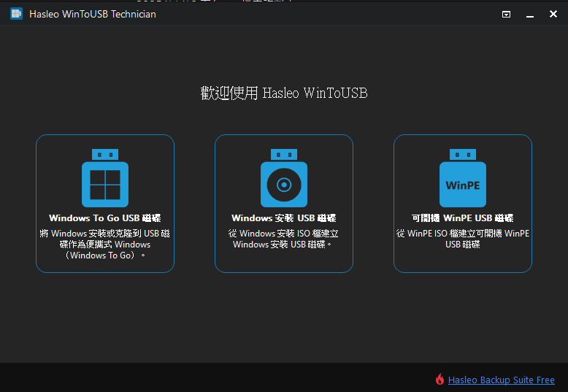
Task: Click the USB connector atop the Windows To Go icon
Action: [105, 155]
